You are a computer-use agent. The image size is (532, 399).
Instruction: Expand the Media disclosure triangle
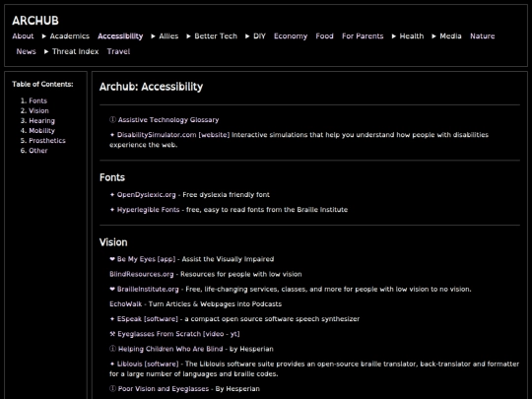click(433, 36)
